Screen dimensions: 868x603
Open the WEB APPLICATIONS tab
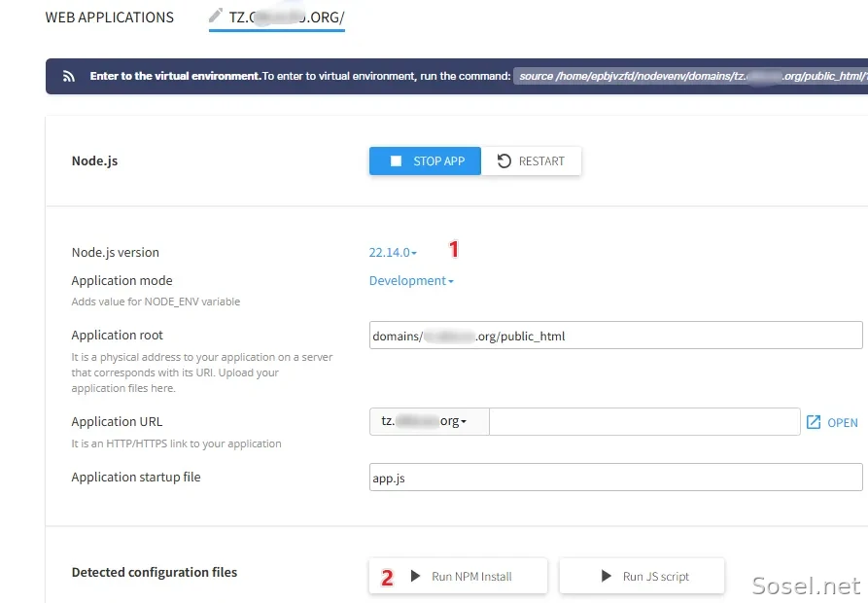[109, 18]
